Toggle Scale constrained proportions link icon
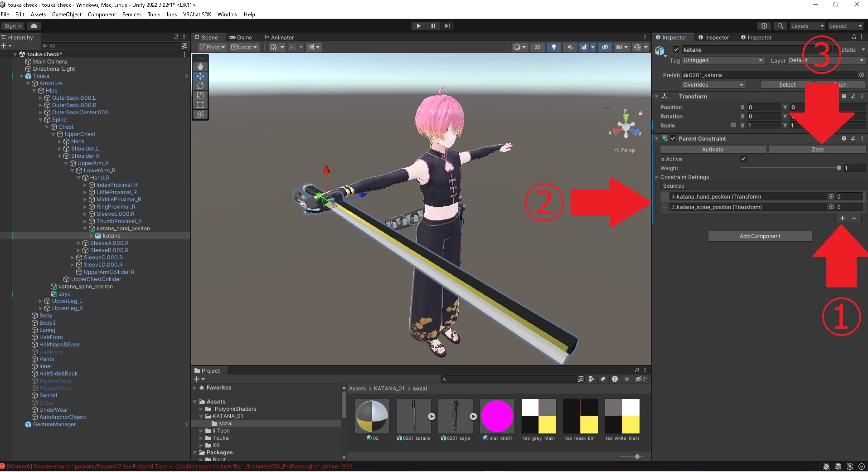Image resolution: width=868 pixels, height=472 pixels. pyautogui.click(x=733, y=126)
